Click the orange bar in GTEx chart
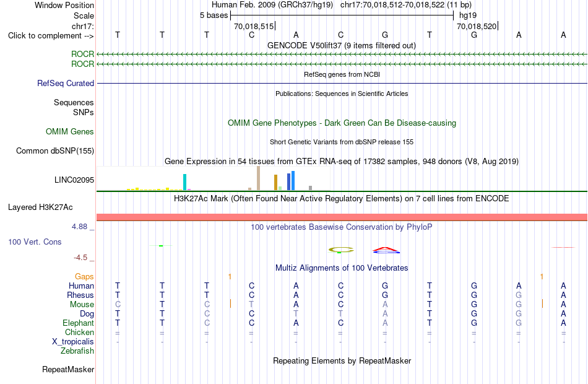This screenshot has width=588, height=384. click(275, 183)
